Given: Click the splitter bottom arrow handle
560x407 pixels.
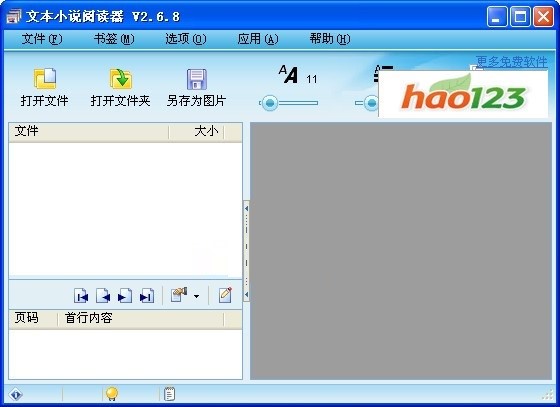Looking at the screenshot, I should [246, 295].
